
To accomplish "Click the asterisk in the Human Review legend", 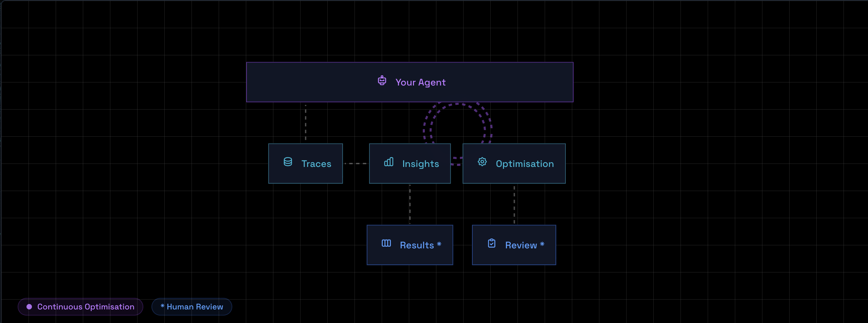I will (x=162, y=306).
